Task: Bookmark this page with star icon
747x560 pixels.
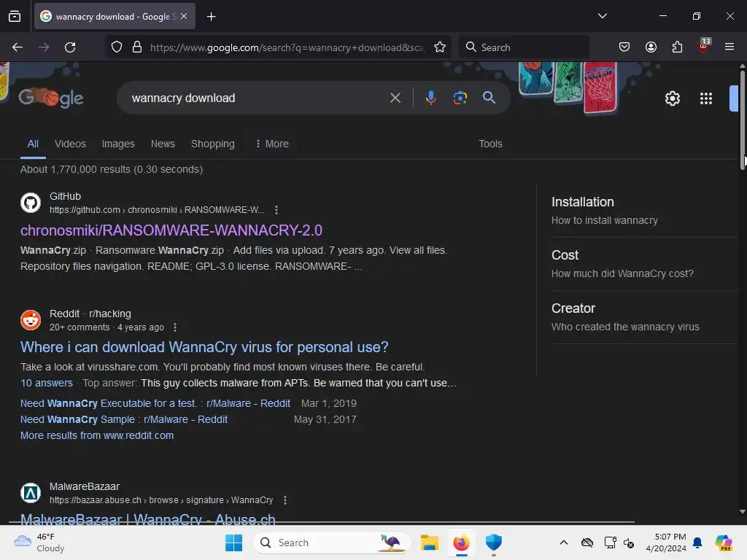Action: tap(440, 47)
